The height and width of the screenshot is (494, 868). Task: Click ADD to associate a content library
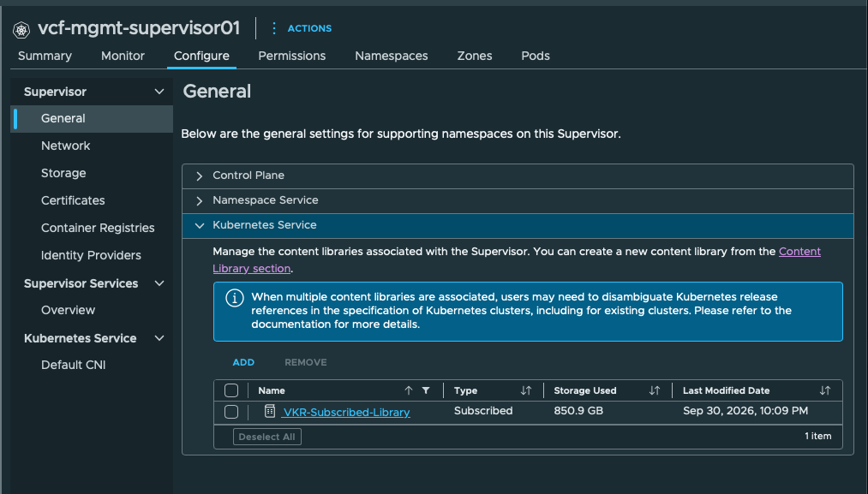[x=243, y=362]
